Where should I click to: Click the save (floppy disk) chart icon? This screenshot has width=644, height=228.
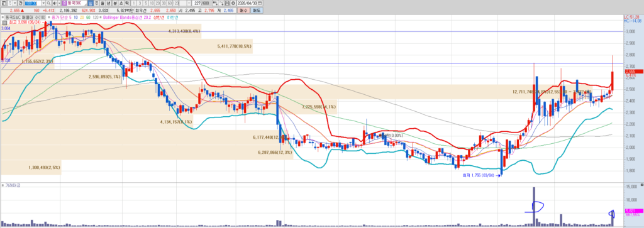(x=228, y=3)
